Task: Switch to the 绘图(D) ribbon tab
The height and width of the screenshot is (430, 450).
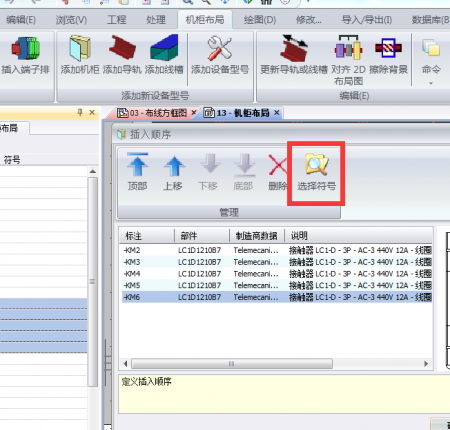Action: [260, 20]
